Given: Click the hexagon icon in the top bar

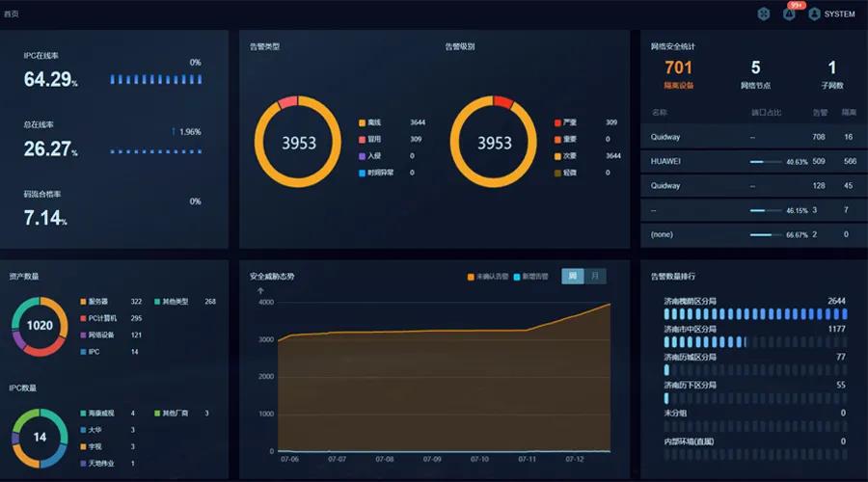Looking at the screenshot, I should (764, 14).
